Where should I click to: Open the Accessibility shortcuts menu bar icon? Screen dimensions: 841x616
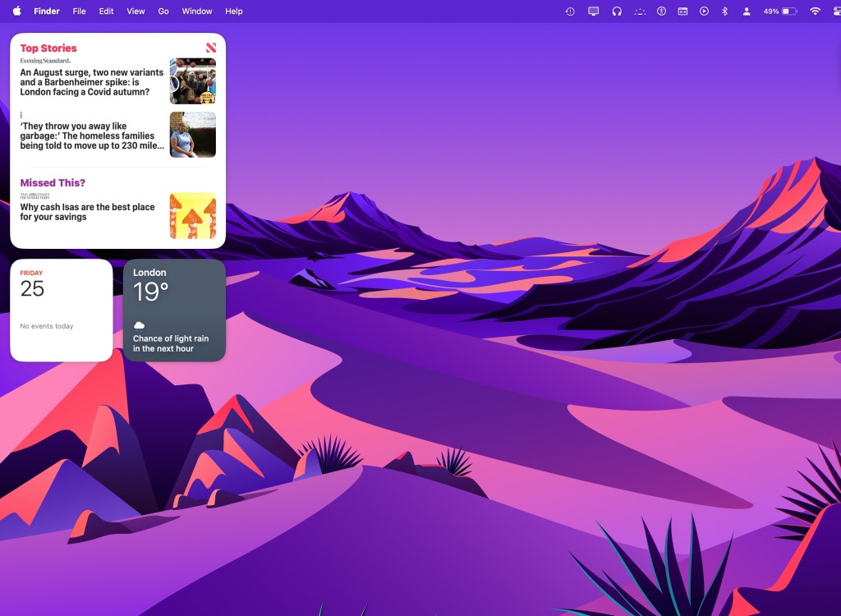(x=661, y=11)
